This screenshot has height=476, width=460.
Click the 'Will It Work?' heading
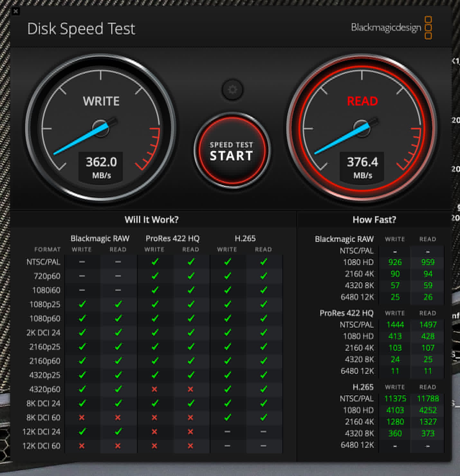[x=152, y=220]
